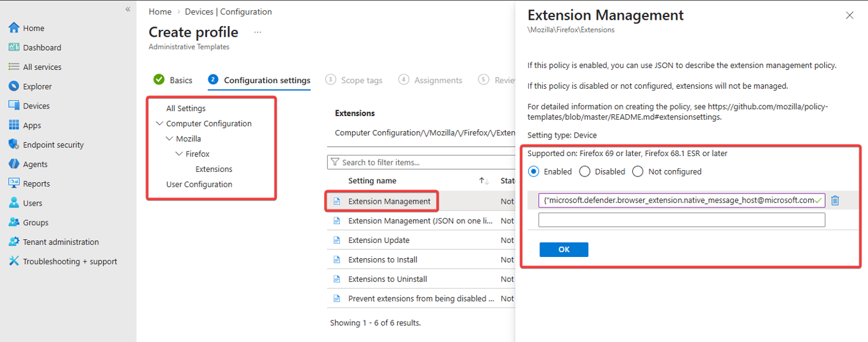The height and width of the screenshot is (342, 868).
Task: Click the Home icon in sidebar
Action: click(x=14, y=28)
